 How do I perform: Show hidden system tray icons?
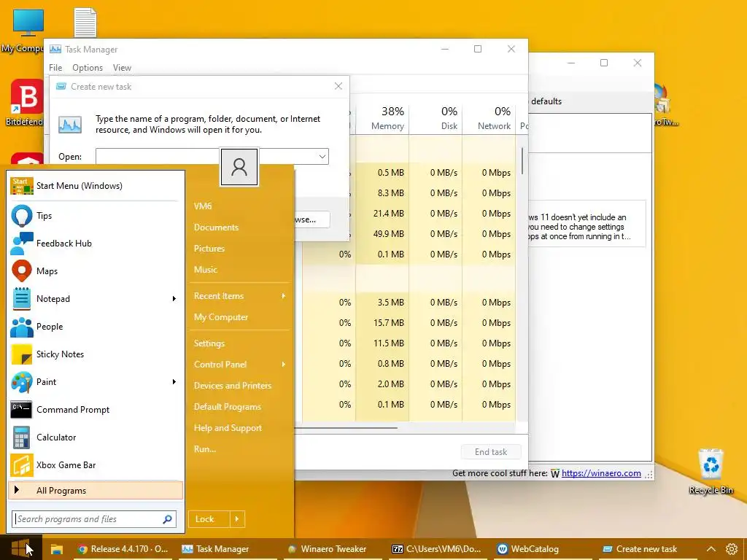[x=711, y=549]
